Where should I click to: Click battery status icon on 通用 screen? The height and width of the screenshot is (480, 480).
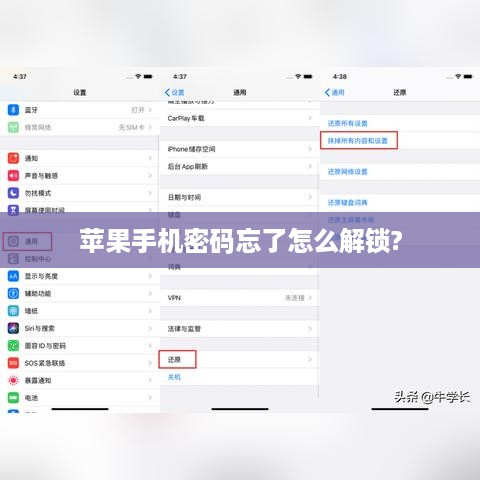[308, 76]
